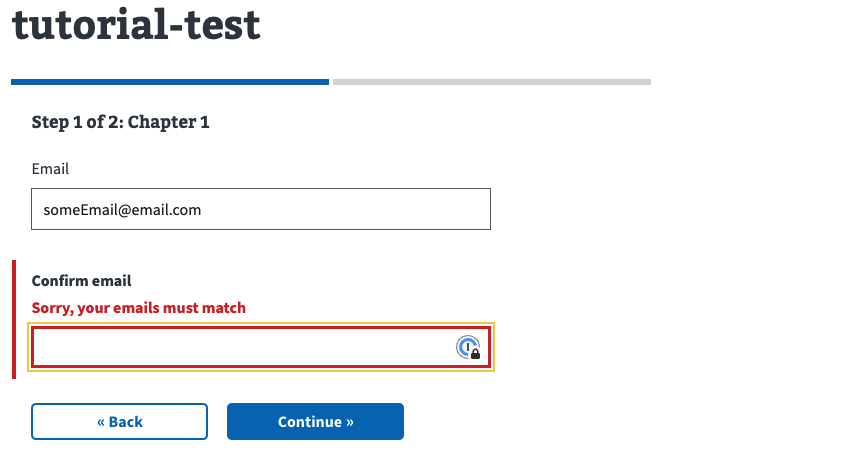Focus the empty Confirm email field
Screen dimensions: 846x455
240,348
